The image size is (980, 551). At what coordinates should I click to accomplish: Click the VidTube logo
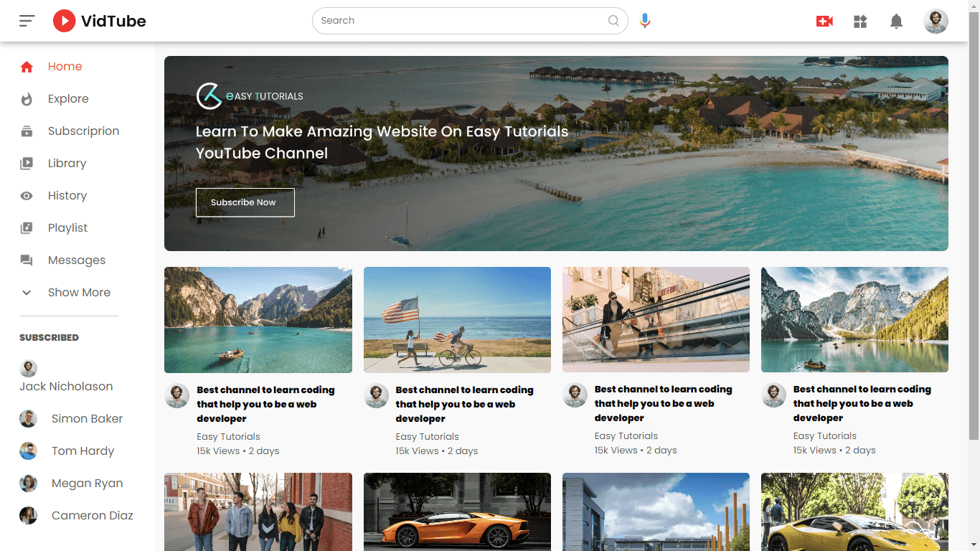[99, 21]
